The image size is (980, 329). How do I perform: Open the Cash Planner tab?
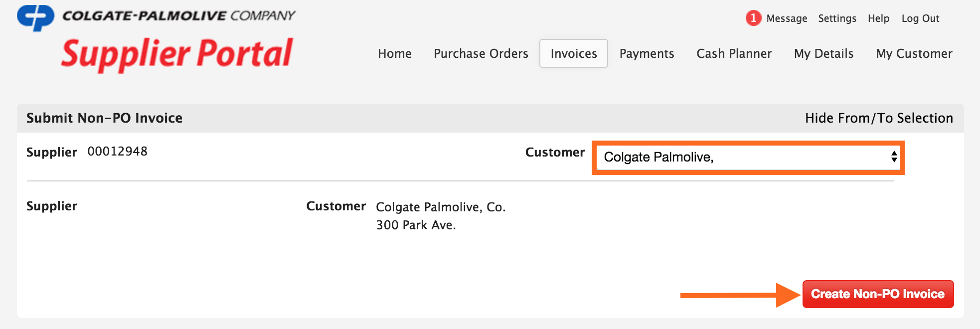(734, 53)
